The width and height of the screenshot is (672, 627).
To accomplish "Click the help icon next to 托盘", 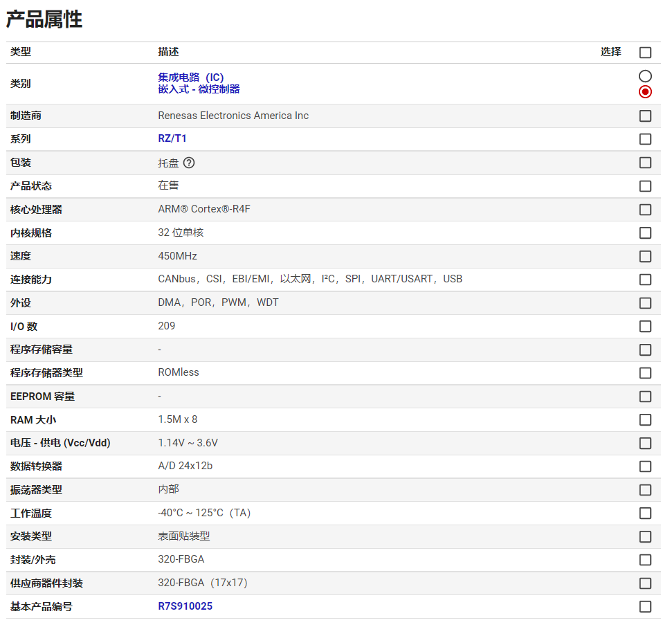I will pyautogui.click(x=188, y=163).
